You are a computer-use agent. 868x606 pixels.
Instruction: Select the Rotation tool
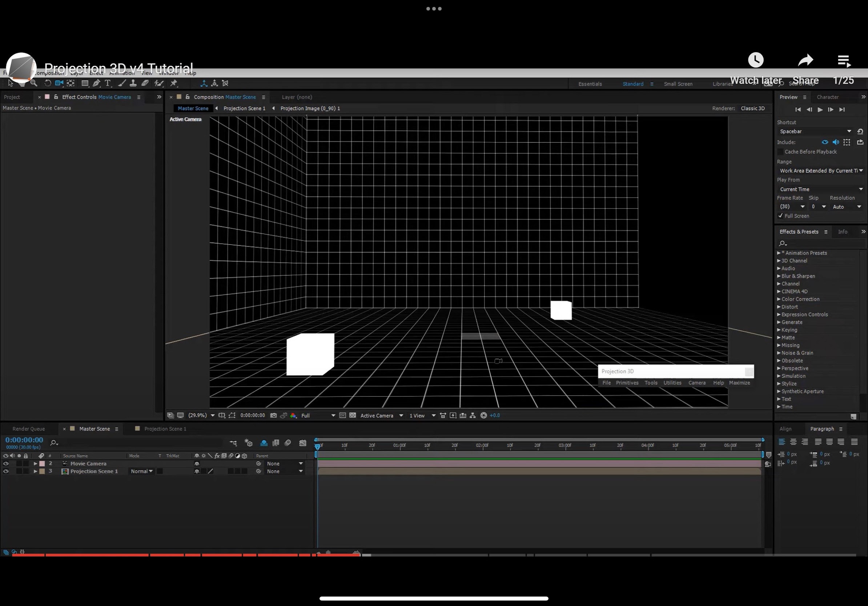pos(48,83)
